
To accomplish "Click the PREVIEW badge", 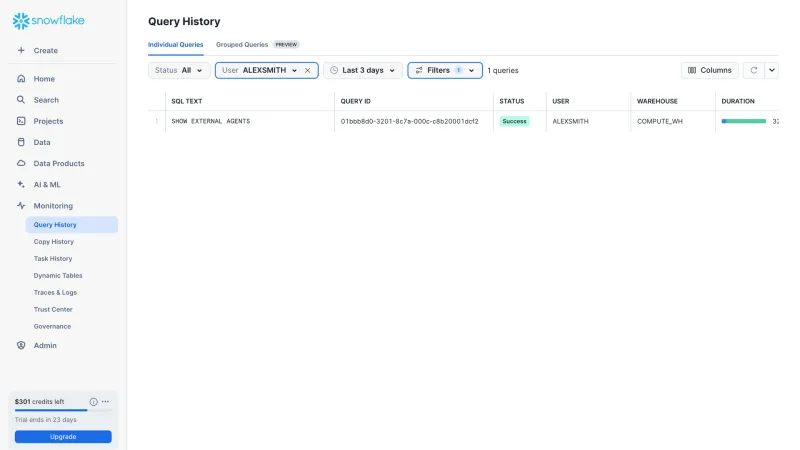I will 286,44.
